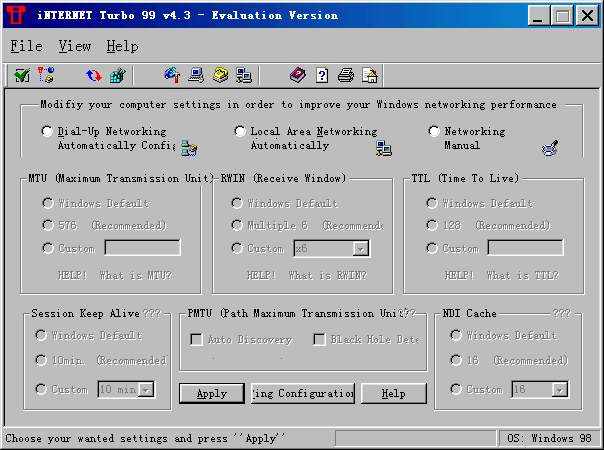Click HELP! What is TTL? link
604x450 pixels.
coord(501,275)
